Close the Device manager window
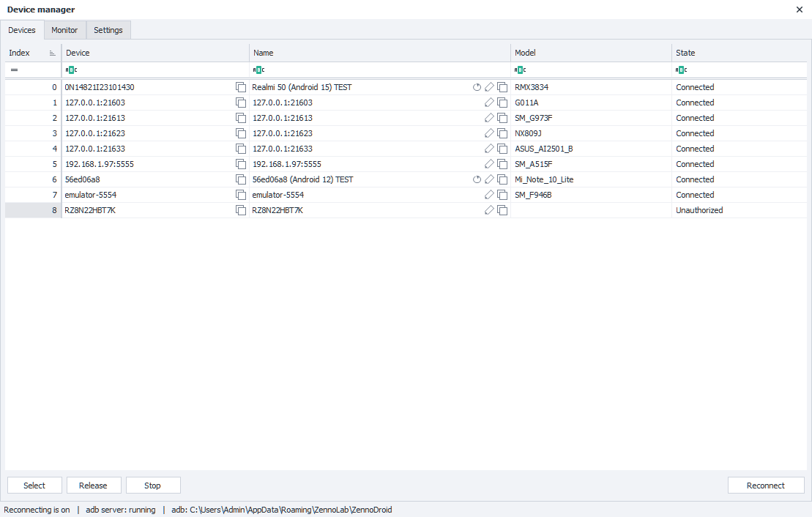 point(799,10)
